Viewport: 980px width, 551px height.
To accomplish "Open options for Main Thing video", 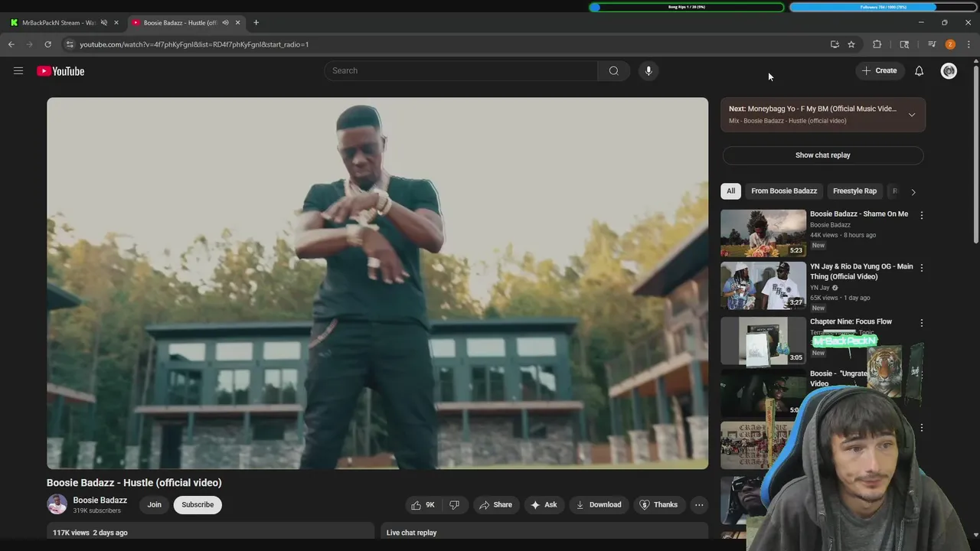I will (921, 268).
